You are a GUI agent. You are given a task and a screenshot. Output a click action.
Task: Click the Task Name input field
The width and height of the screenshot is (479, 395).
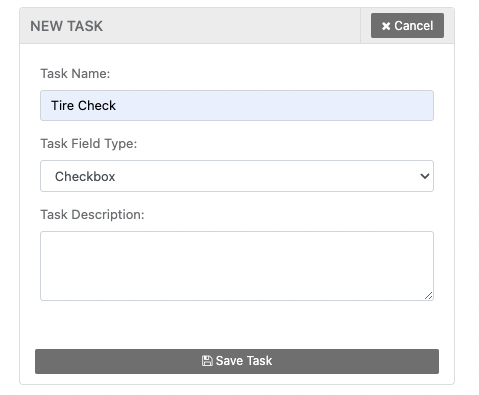(237, 105)
